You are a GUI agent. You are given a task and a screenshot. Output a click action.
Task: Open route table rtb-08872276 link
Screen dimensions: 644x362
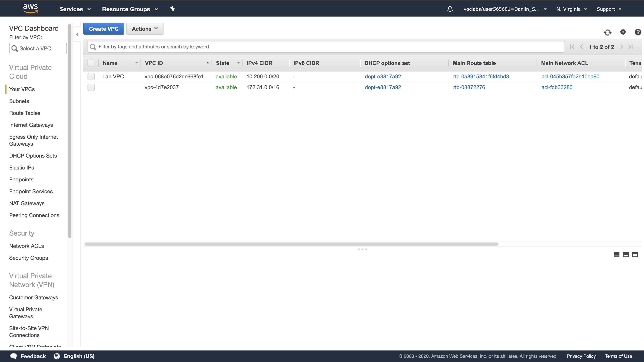469,87
